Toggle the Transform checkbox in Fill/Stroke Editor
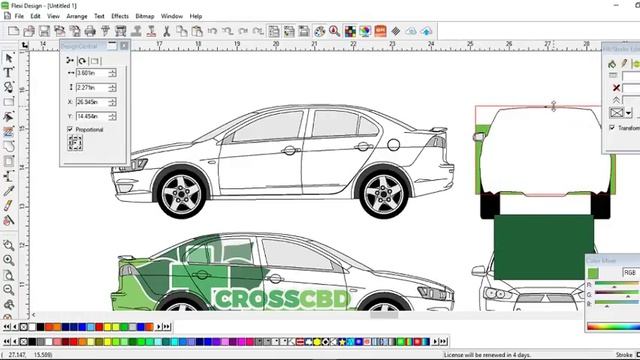Image resolution: width=640 pixels, height=360 pixels. 612,127
